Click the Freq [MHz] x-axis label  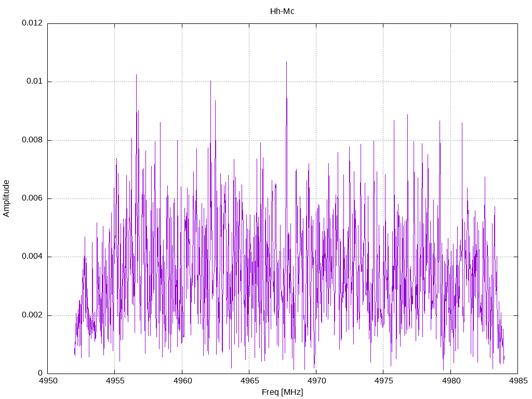tap(282, 392)
